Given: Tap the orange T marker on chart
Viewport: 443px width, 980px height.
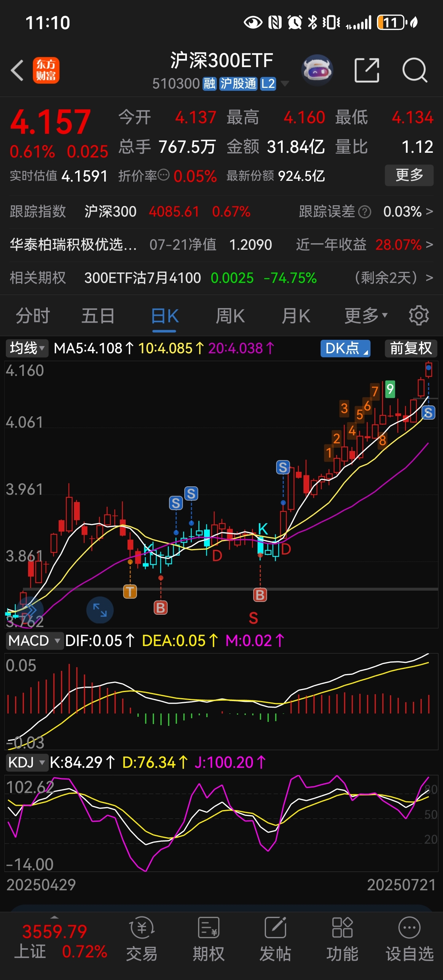Looking at the screenshot, I should (130, 592).
